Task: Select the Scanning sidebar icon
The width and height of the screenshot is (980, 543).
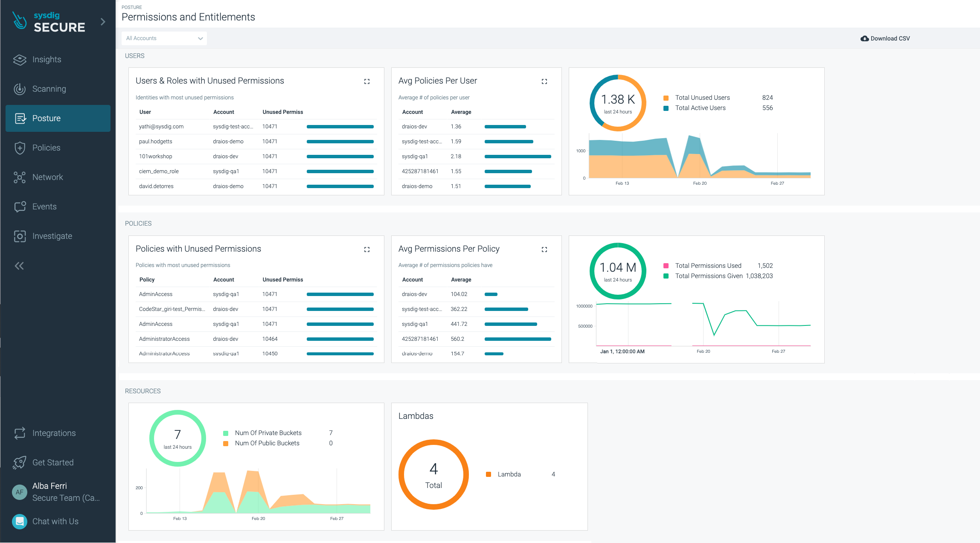Action: pos(20,89)
